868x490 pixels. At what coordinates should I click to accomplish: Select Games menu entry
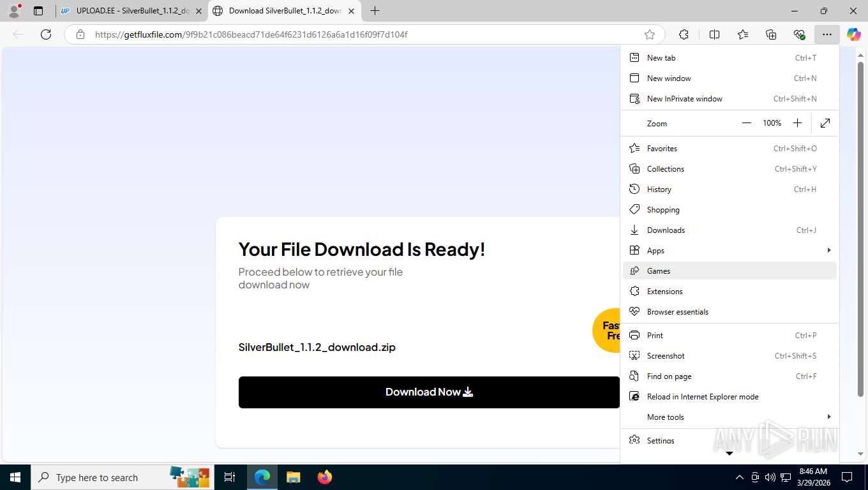(730, 271)
